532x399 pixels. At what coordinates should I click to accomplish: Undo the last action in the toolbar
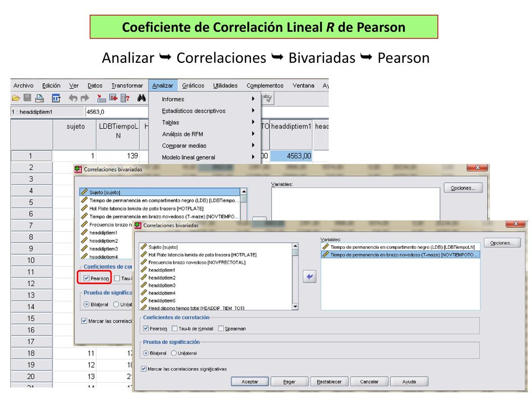[x=73, y=98]
